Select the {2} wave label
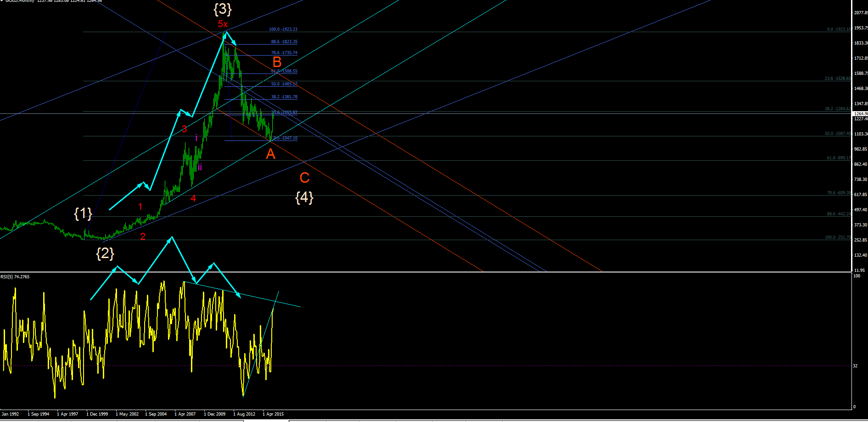The image size is (868, 422). [105, 253]
